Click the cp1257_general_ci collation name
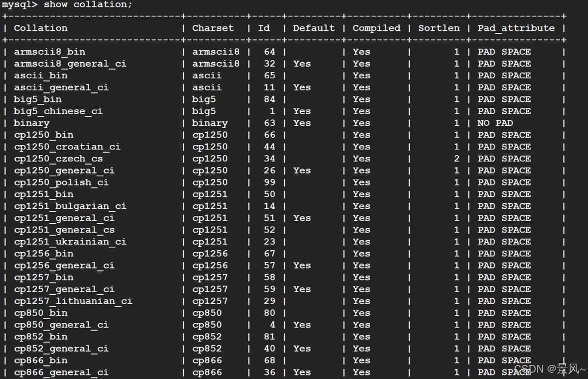The height and width of the screenshot is (379, 588). click(64, 289)
